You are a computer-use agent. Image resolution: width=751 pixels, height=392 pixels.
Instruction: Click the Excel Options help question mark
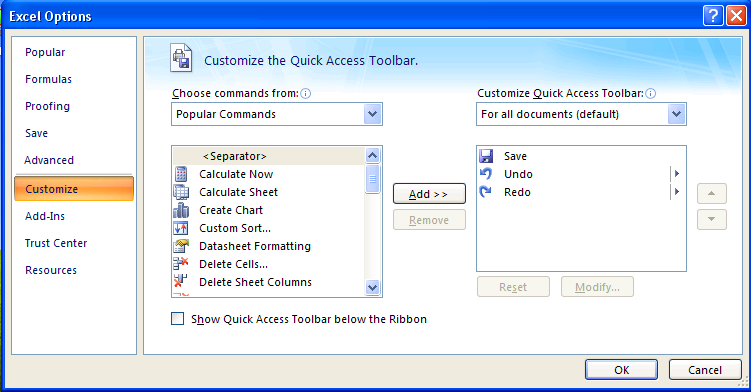713,16
